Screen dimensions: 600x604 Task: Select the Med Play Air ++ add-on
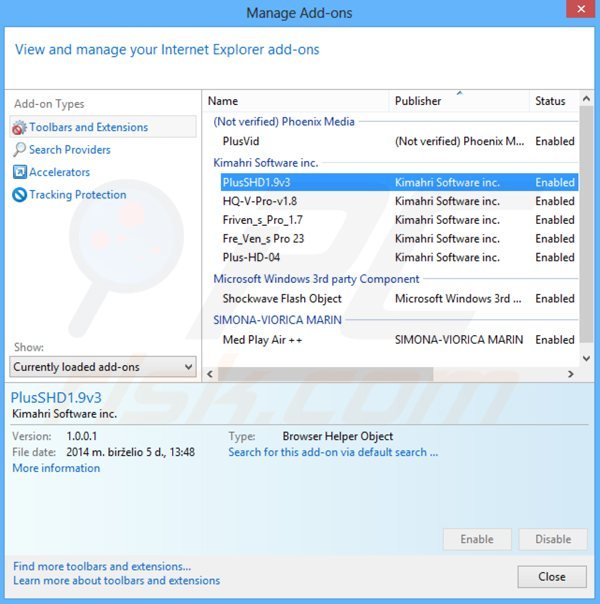point(399,340)
